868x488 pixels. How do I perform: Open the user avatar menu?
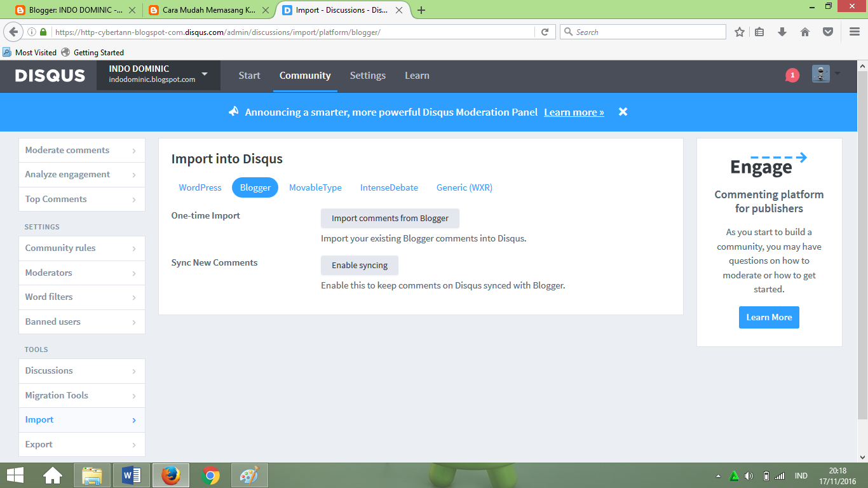point(826,74)
